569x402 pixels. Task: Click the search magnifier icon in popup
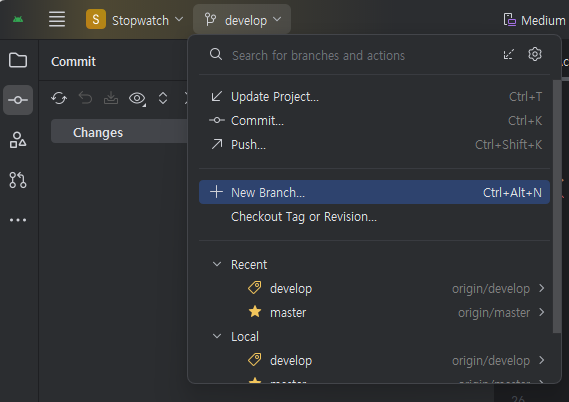[216, 54]
